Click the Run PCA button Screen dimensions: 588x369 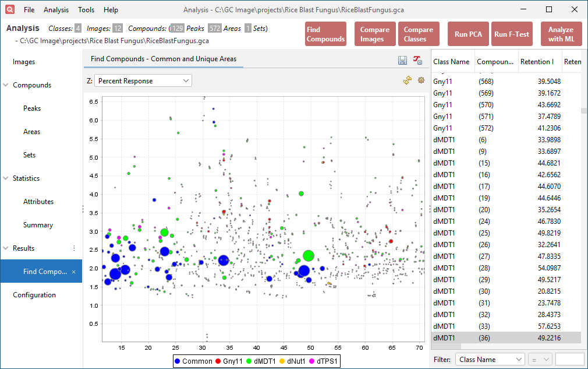[x=468, y=34]
